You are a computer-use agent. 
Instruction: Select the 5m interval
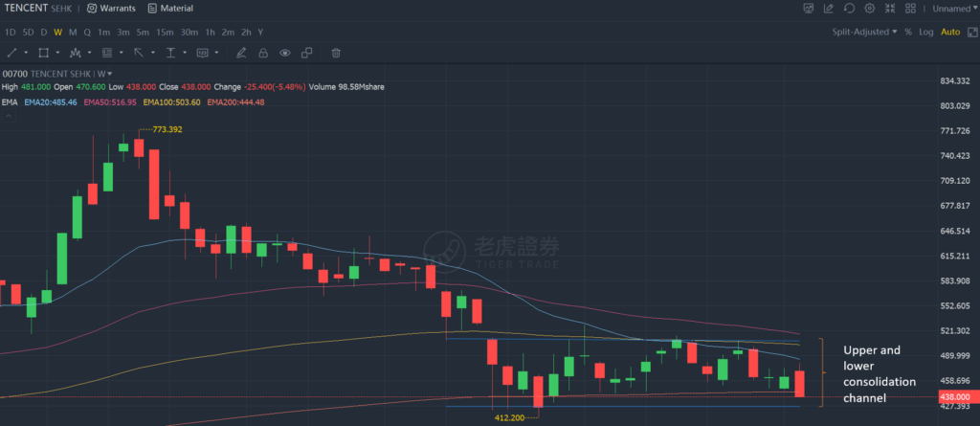click(x=143, y=32)
